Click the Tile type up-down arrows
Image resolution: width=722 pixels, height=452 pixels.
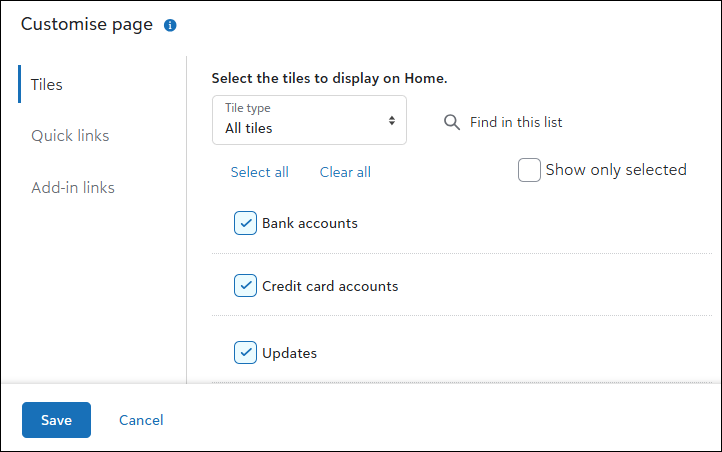[x=392, y=121]
